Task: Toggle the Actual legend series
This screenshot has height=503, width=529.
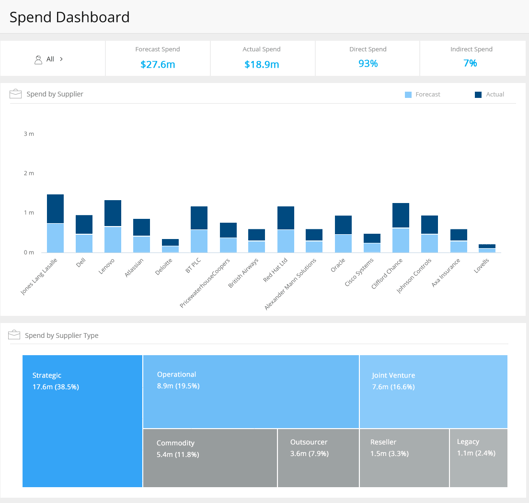Action: click(489, 94)
